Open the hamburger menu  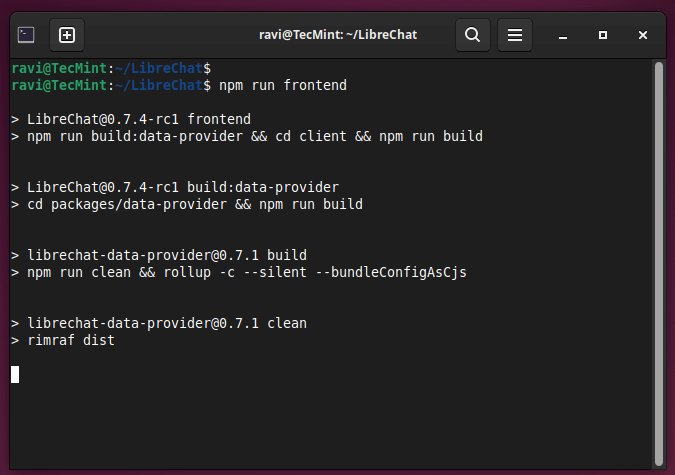click(515, 35)
